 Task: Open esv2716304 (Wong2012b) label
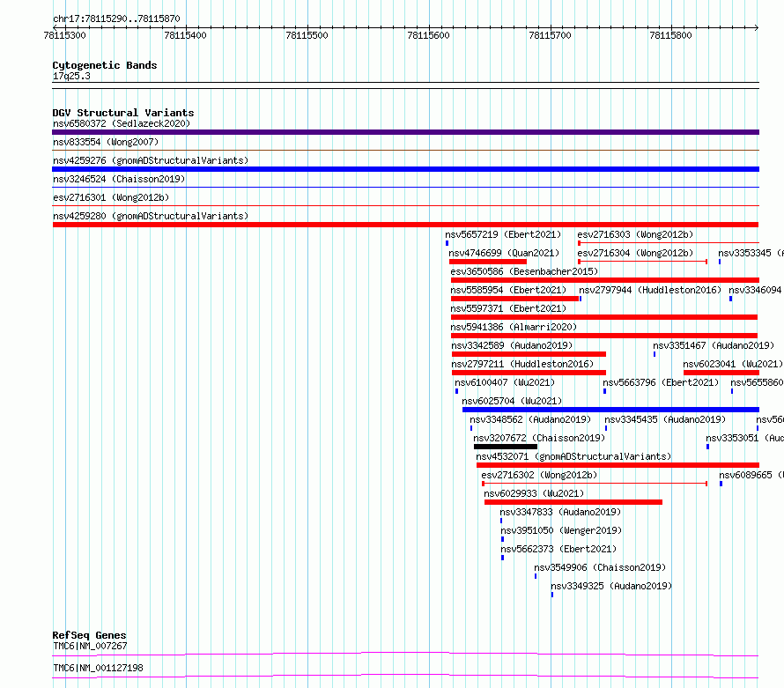click(635, 253)
